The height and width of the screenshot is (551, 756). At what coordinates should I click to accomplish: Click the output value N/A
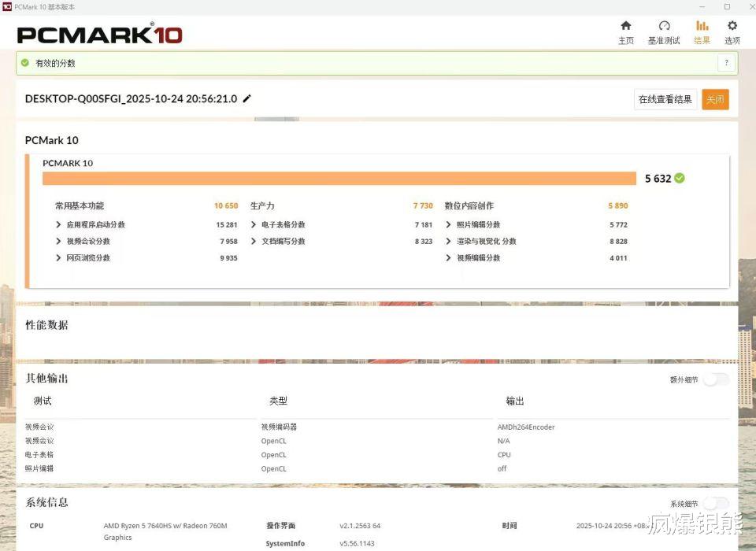click(503, 441)
